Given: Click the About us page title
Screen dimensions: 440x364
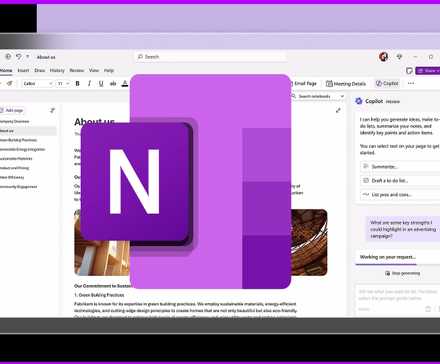Looking at the screenshot, I should tap(94, 122).
